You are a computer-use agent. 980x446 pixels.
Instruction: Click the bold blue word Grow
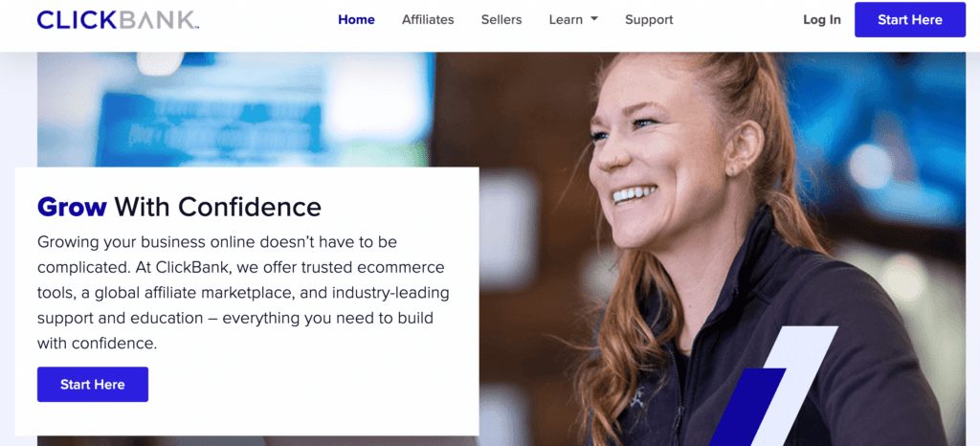pos(72,207)
